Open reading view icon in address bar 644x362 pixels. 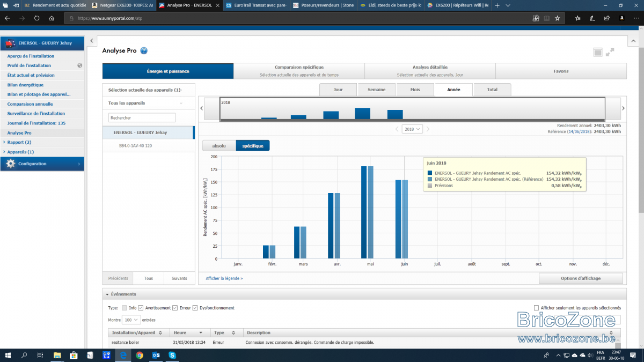pyautogui.click(x=546, y=18)
